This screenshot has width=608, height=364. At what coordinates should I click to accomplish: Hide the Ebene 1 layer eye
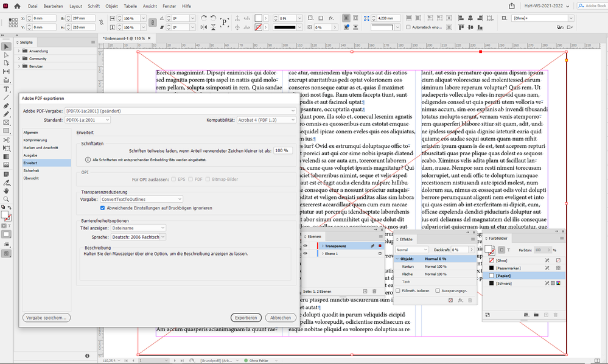click(305, 253)
